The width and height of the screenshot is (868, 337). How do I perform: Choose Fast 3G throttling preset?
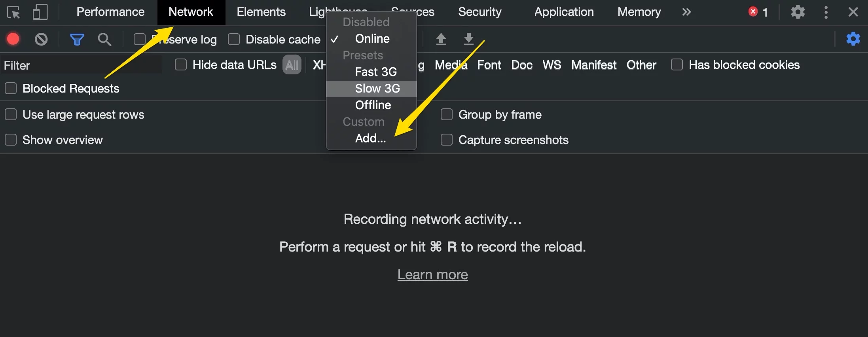371,72
